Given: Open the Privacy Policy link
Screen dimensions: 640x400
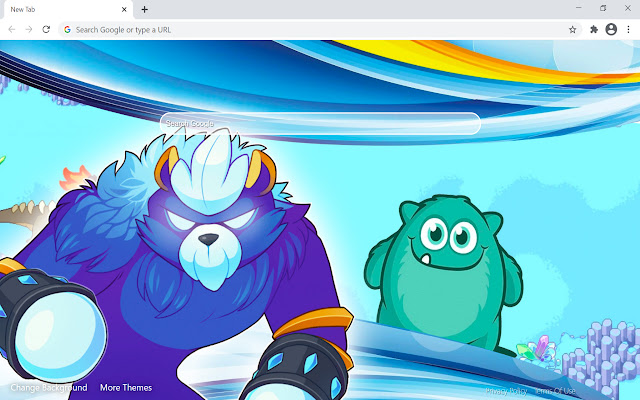Looking at the screenshot, I should pyautogui.click(x=506, y=391).
